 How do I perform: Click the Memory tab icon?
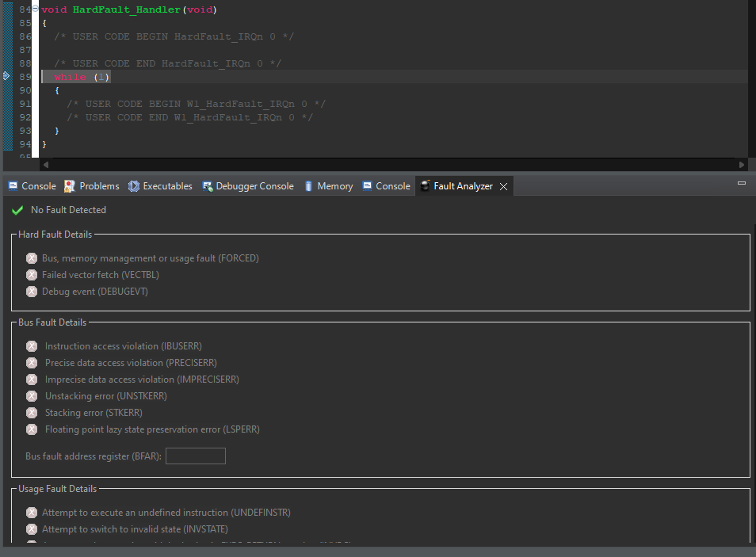pyautogui.click(x=308, y=186)
